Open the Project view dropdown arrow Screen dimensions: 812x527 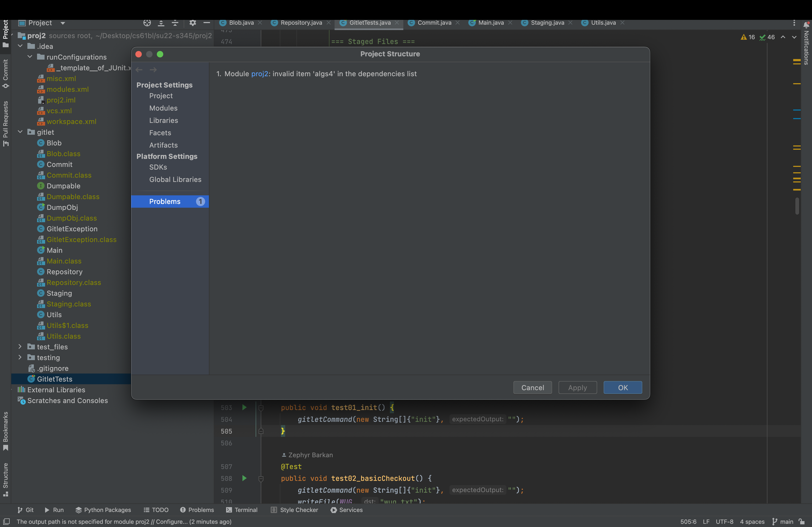(63, 23)
